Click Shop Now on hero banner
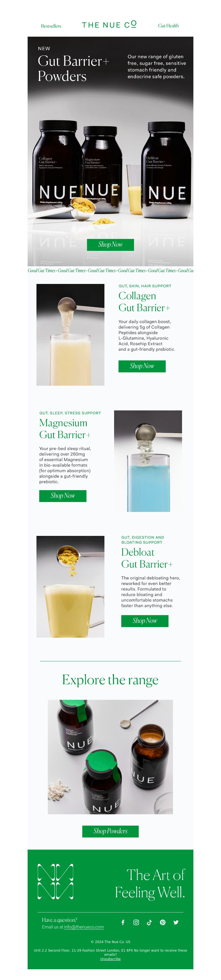Viewport: 221px width, 980px height. click(110, 245)
